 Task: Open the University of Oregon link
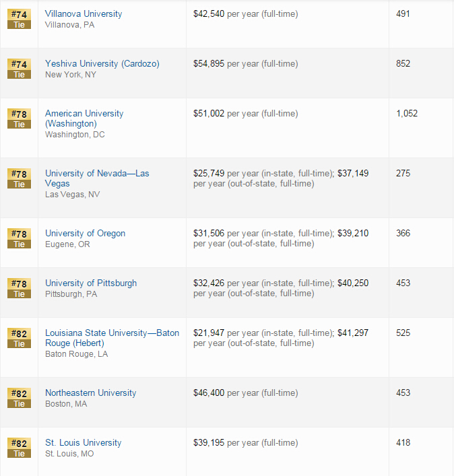(85, 233)
